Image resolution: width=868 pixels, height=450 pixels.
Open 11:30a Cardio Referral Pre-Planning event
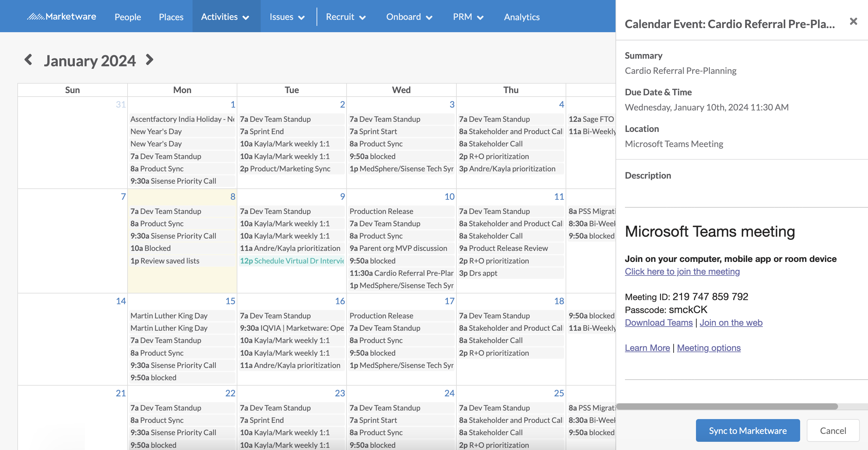[x=401, y=273]
